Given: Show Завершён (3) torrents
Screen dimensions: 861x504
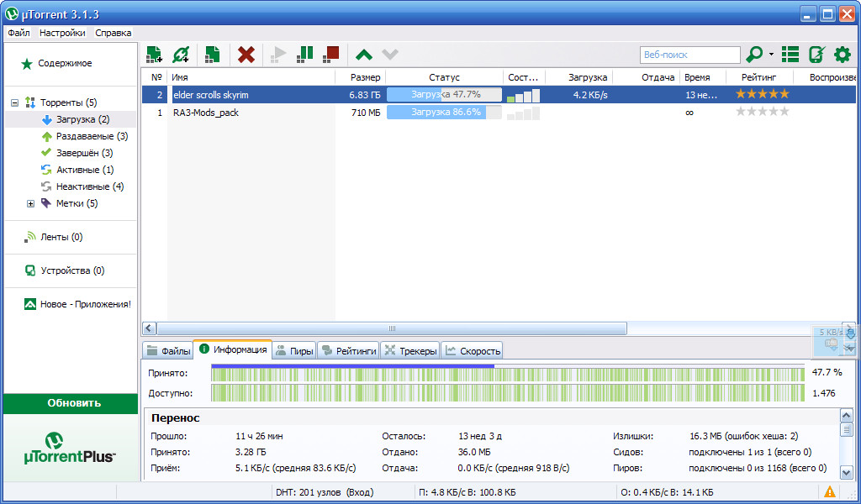Looking at the screenshot, I should tap(85, 153).
